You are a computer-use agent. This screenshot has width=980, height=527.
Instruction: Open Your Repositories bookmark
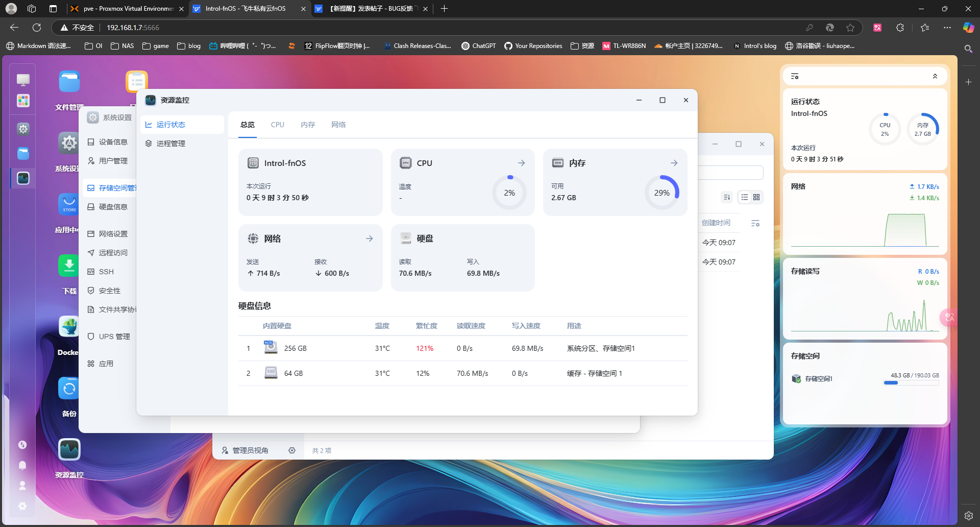[x=533, y=46]
